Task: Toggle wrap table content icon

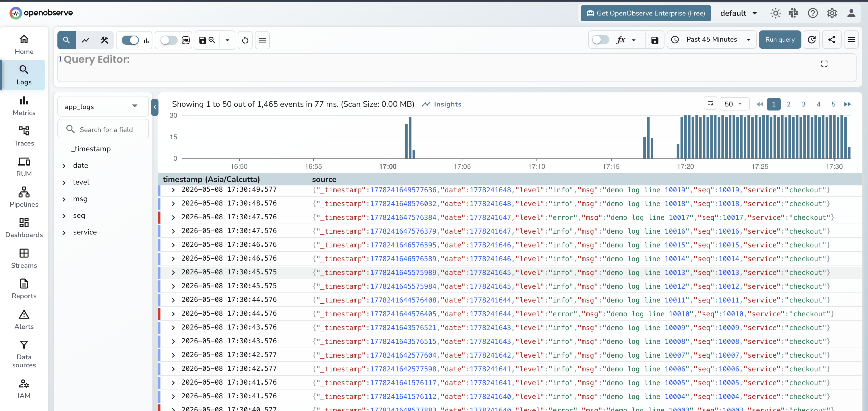Action: pos(710,103)
